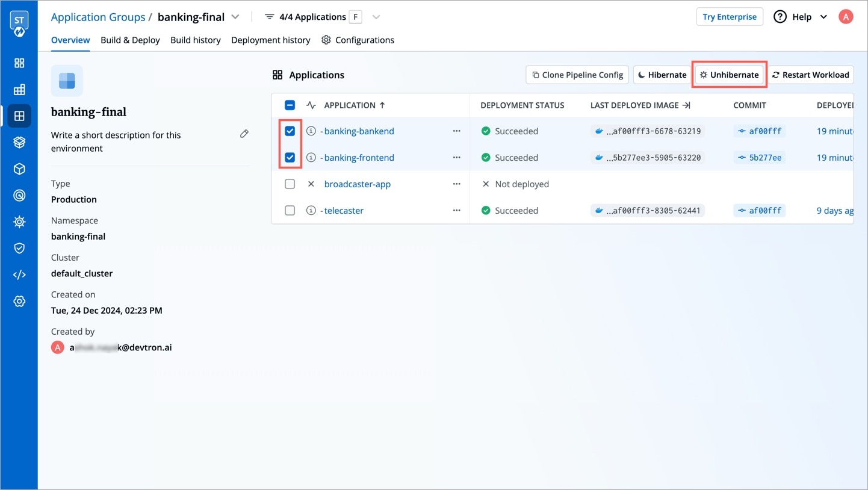This screenshot has width=868, height=490.
Task: Switch to the Build & Deploy tab
Action: pyautogui.click(x=130, y=40)
